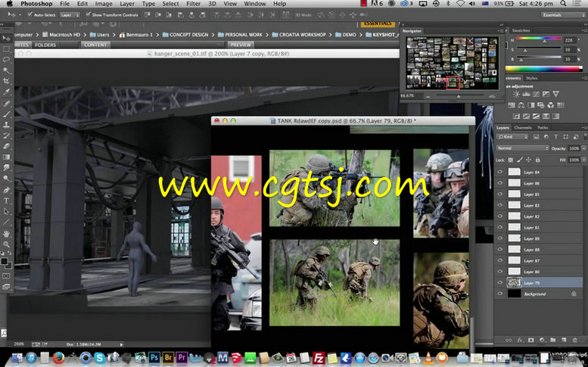Select the Hand tool in the toolbox

click(x=6, y=233)
